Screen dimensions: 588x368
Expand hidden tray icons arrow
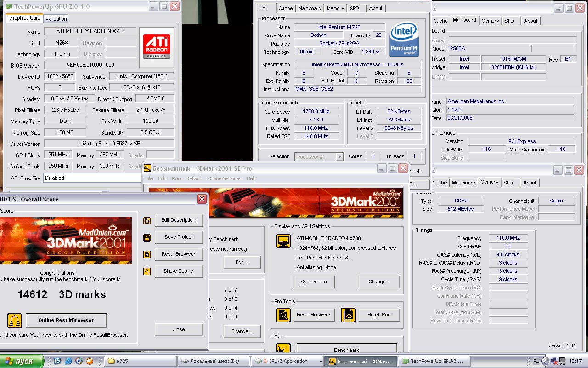545,362
